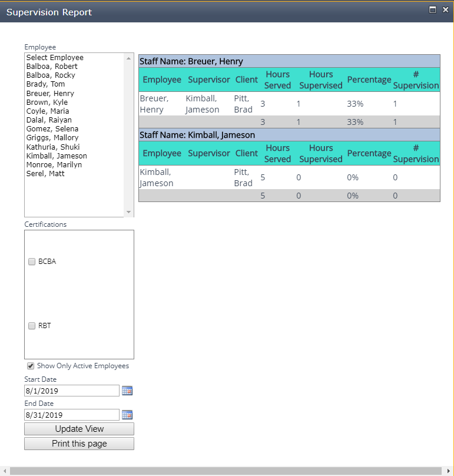Click Pitt, Brad client in Kimball's table

point(243,177)
